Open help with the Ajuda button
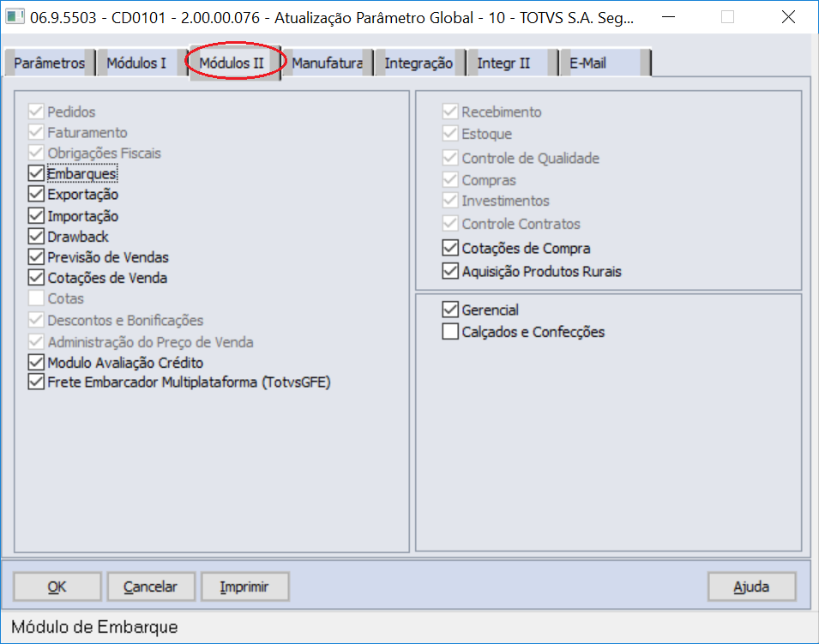 [x=751, y=587]
